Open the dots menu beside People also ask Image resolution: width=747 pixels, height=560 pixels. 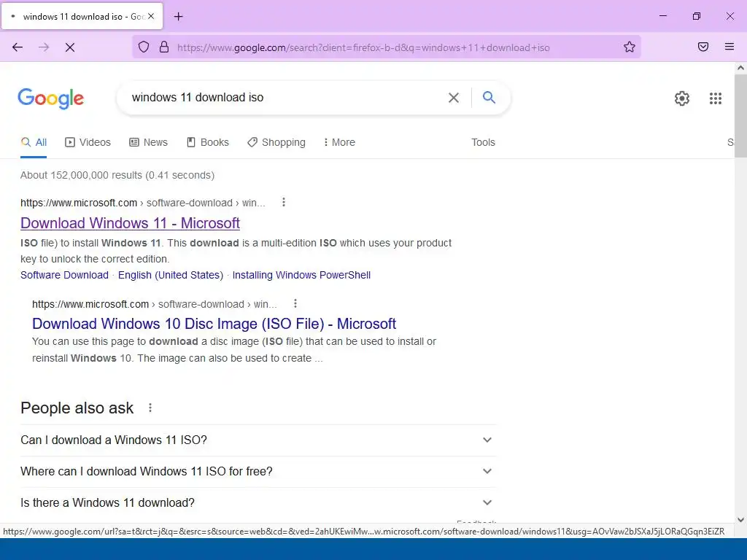coord(150,408)
